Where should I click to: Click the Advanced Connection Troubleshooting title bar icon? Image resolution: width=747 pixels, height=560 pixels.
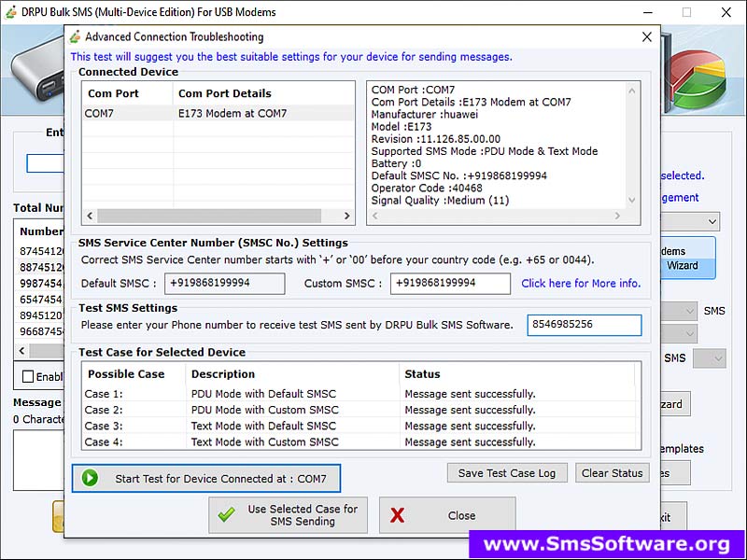(x=74, y=37)
